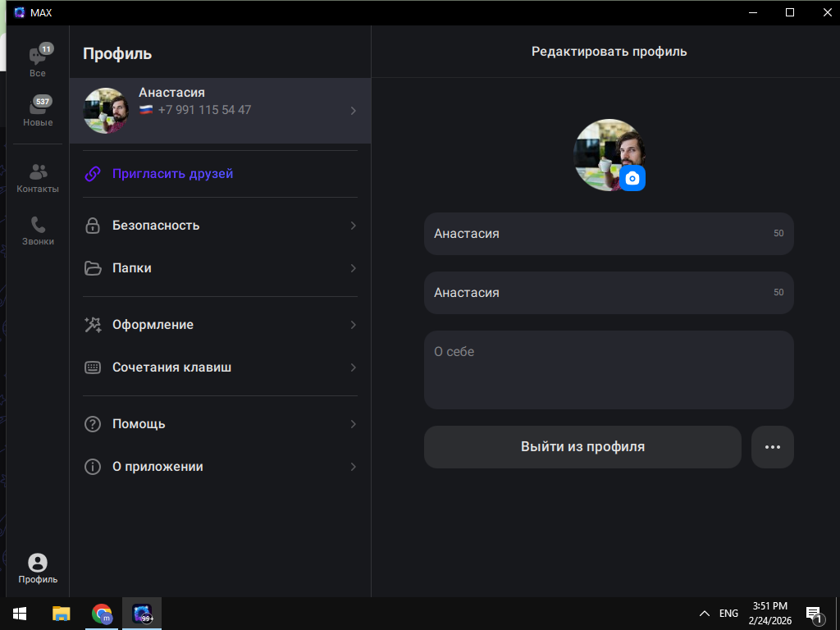
Task: Open the Помощь menu item
Action: point(220,424)
